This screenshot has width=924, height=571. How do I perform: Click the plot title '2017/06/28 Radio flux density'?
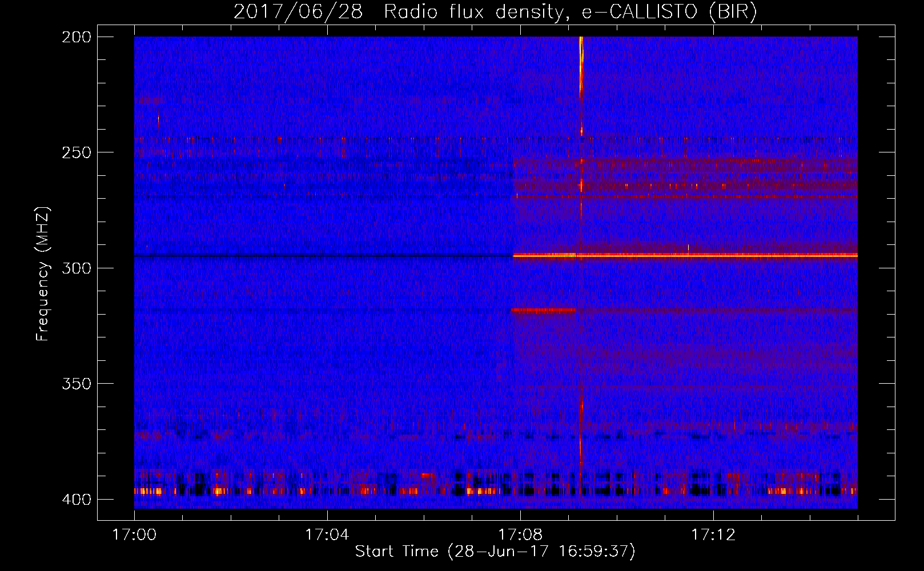pyautogui.click(x=495, y=11)
